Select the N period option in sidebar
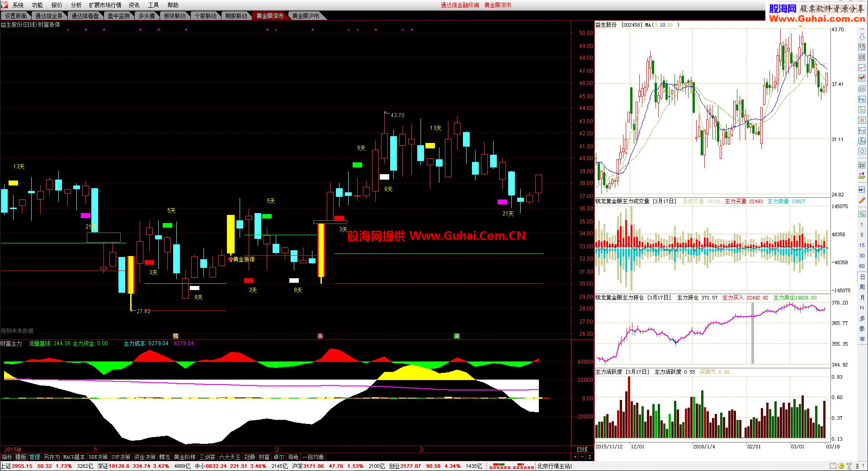This screenshot has width=868, height=471. (x=862, y=308)
